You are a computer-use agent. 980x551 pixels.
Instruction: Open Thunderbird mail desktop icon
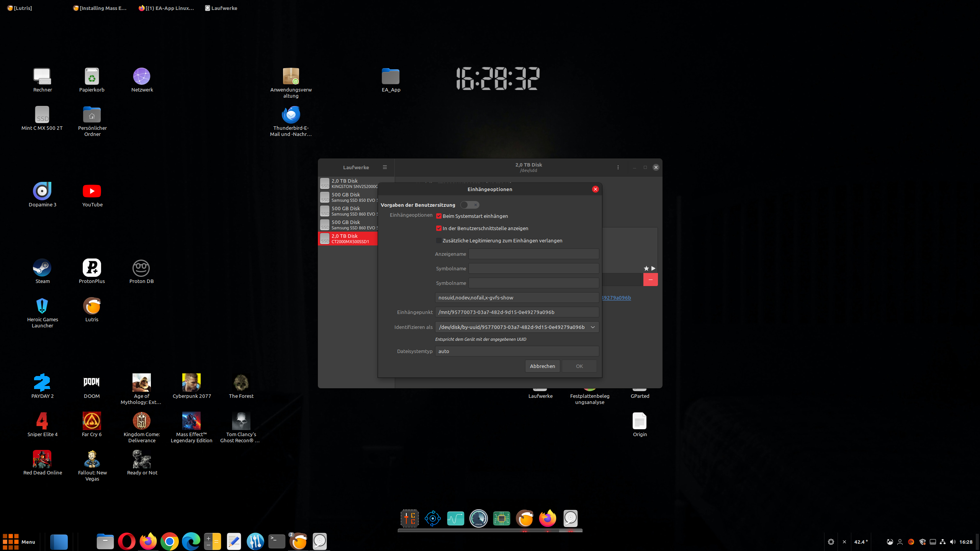coord(291,114)
